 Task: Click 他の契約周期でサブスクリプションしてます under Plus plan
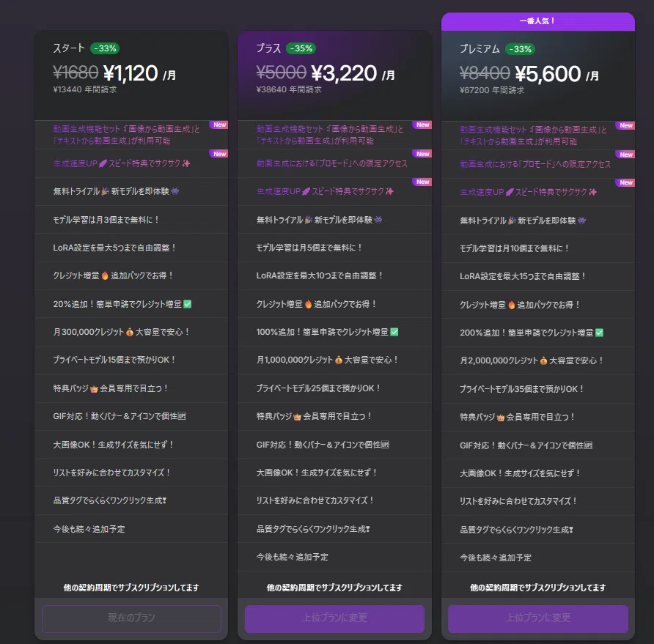click(334, 588)
